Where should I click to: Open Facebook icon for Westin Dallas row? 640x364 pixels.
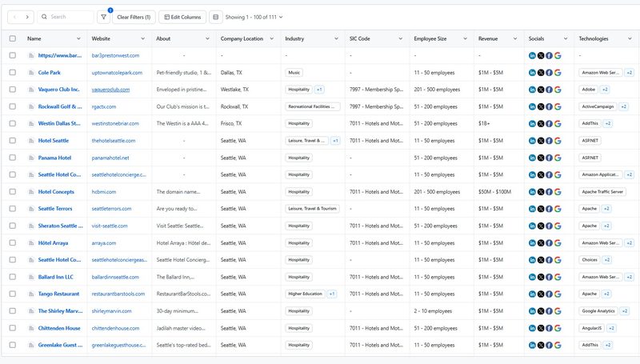tap(550, 124)
